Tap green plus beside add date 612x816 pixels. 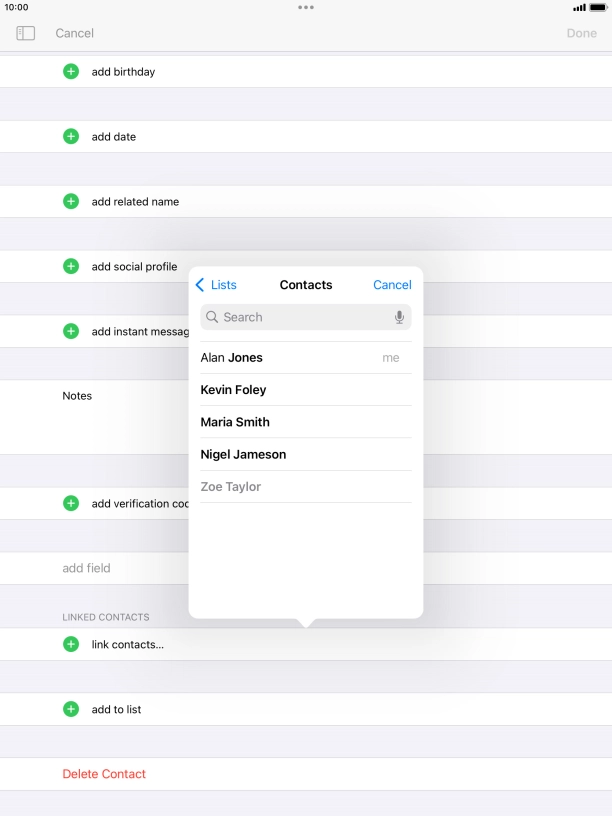click(71, 137)
